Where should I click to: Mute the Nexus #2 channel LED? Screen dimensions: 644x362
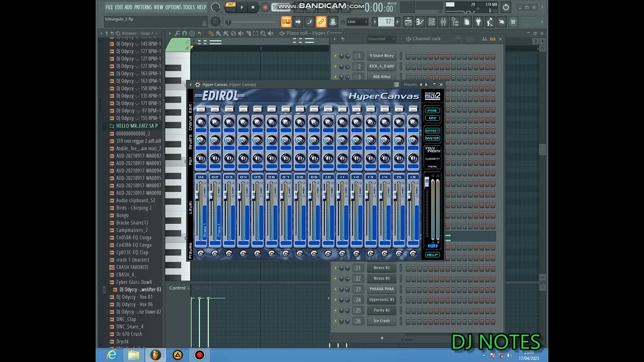336,268
